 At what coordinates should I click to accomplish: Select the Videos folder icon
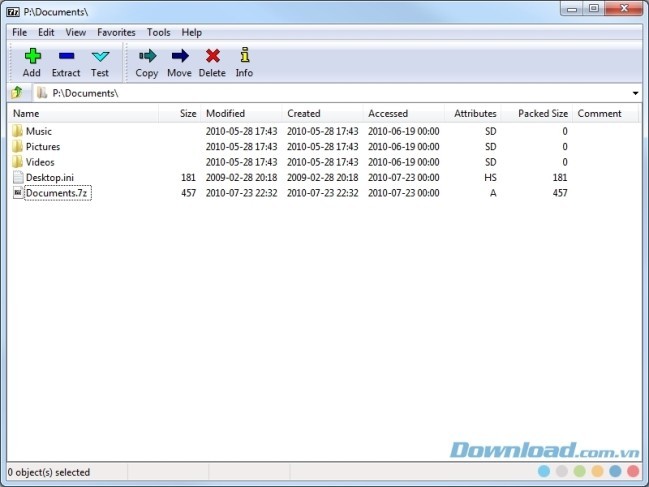17,161
